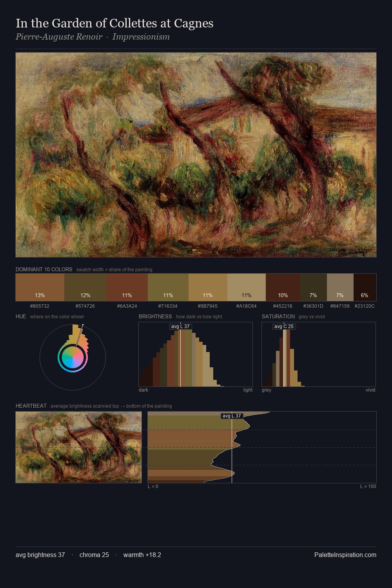392x588 pixels.
Task: Click the 'avg L 37' brightness histogram label
Action: pos(180,327)
